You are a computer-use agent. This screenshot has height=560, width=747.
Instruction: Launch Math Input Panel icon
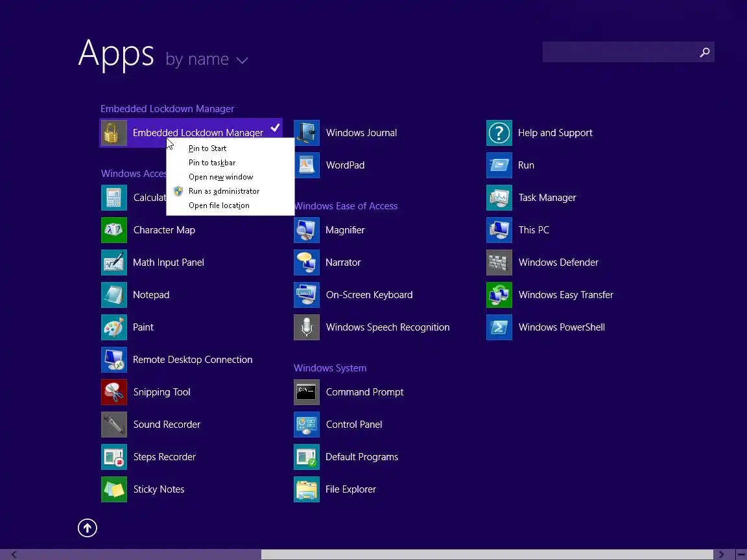[114, 262]
